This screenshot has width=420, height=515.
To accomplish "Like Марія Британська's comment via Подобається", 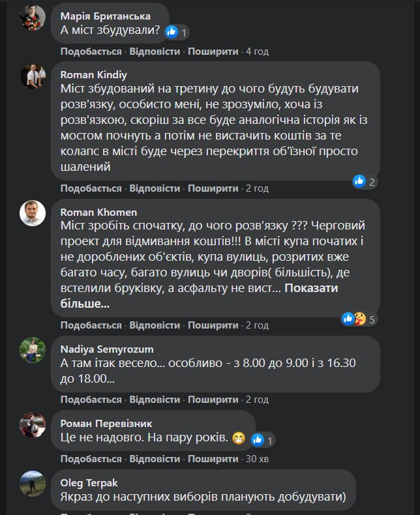I will 91,51.
